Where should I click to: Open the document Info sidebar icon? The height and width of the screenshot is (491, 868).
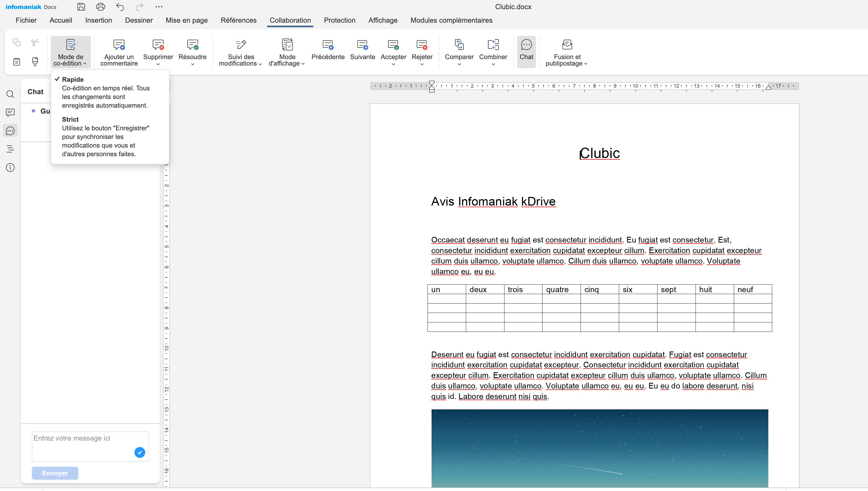click(x=11, y=168)
